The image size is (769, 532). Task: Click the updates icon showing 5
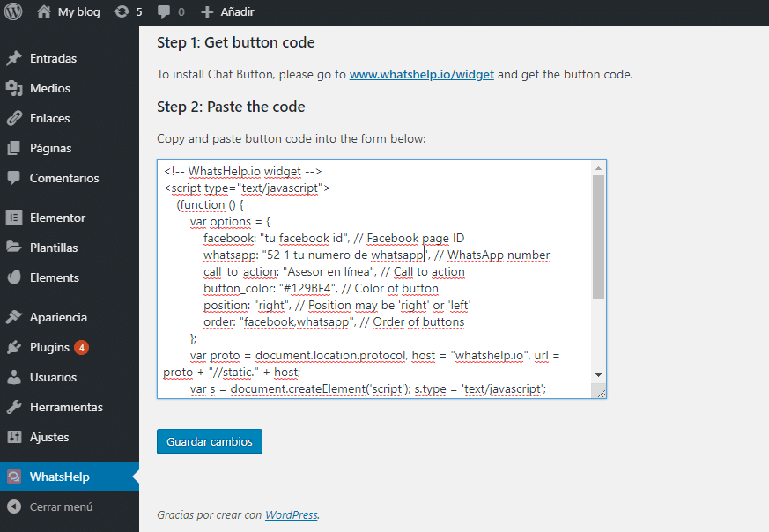(122, 12)
